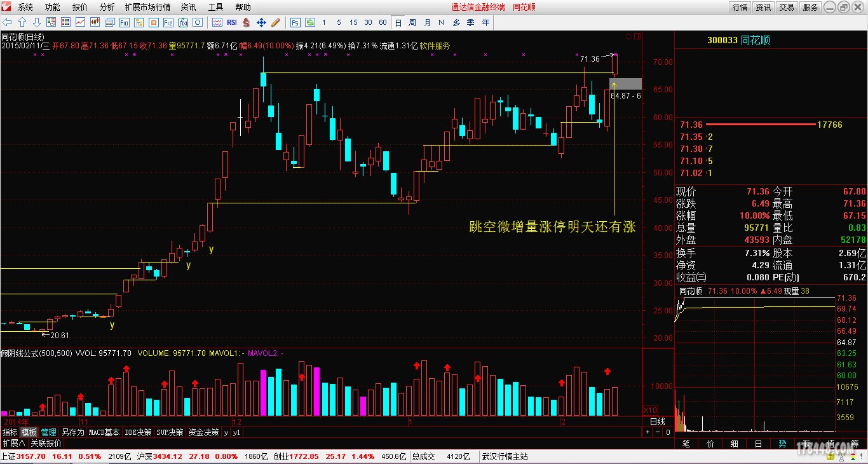This screenshot has height=464, width=868.
Task: Select the N custom period button
Action: click(x=442, y=22)
